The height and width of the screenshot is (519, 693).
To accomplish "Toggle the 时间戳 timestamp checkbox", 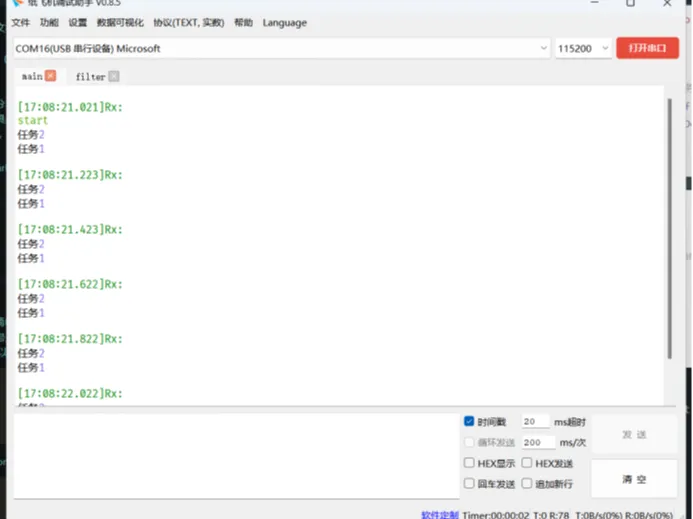I will (469, 421).
